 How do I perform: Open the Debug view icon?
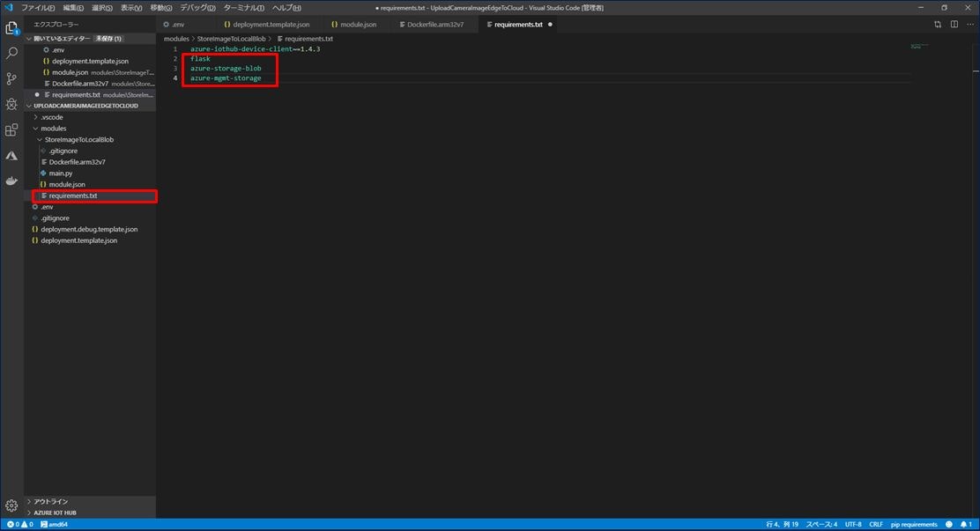pyautogui.click(x=11, y=104)
